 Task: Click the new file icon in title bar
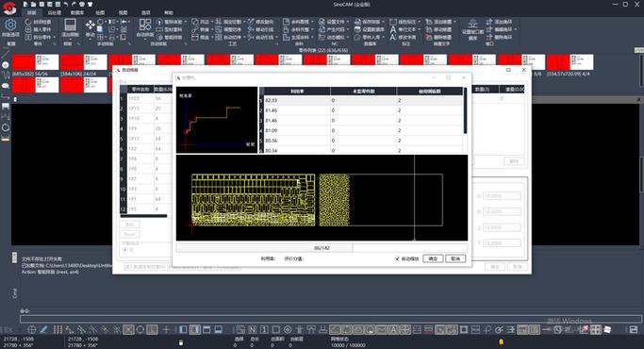coord(25,4)
